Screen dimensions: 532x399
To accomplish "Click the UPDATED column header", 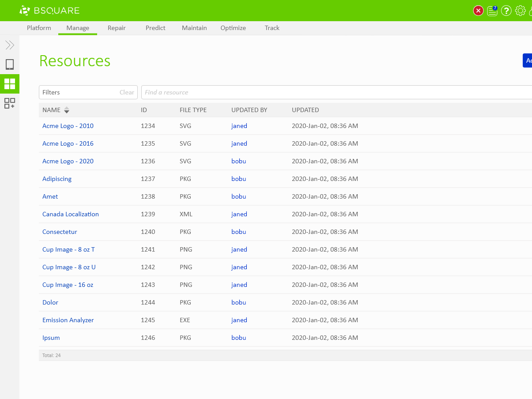I will 305,110.
